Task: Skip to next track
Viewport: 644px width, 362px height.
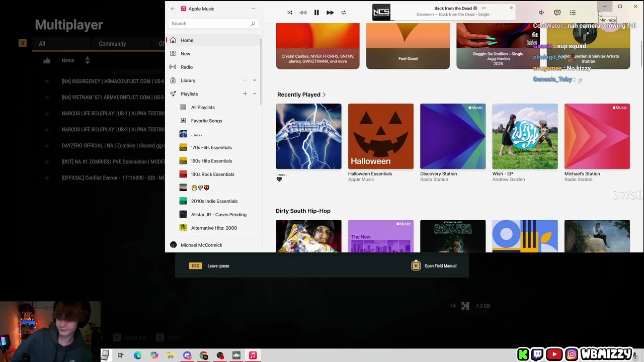Action: pos(330,13)
